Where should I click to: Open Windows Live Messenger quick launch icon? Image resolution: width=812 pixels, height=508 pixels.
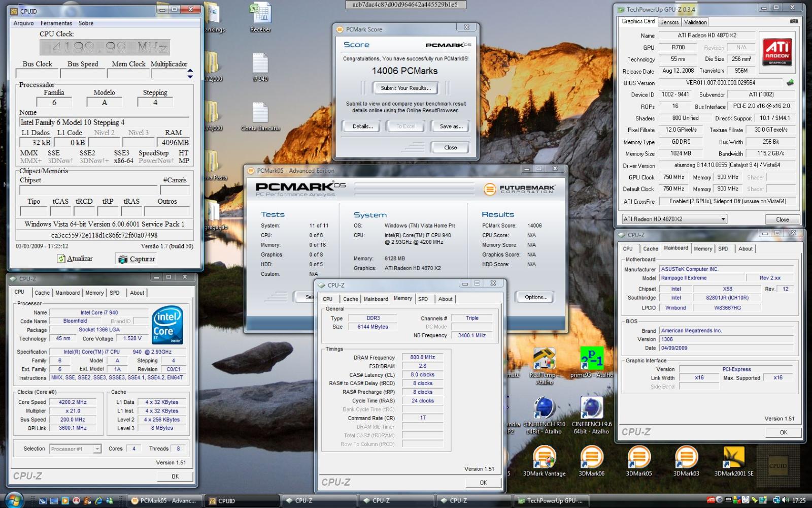point(110,501)
